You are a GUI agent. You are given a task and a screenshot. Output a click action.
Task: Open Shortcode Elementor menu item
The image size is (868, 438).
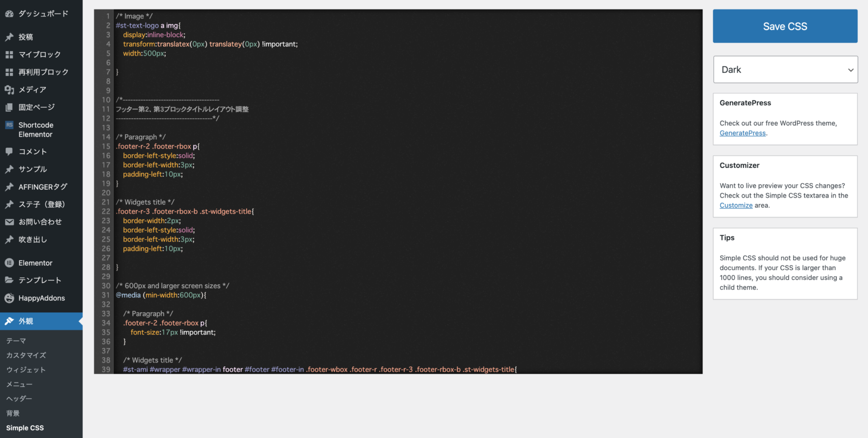36,130
